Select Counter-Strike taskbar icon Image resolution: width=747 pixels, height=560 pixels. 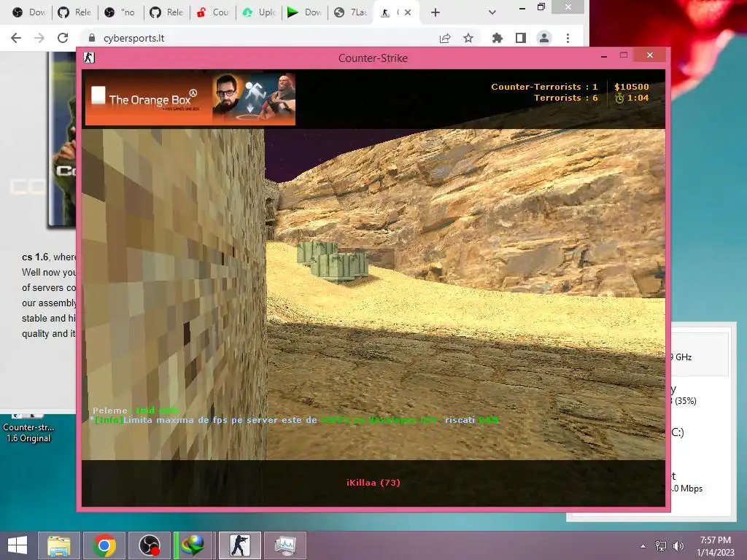click(239, 545)
